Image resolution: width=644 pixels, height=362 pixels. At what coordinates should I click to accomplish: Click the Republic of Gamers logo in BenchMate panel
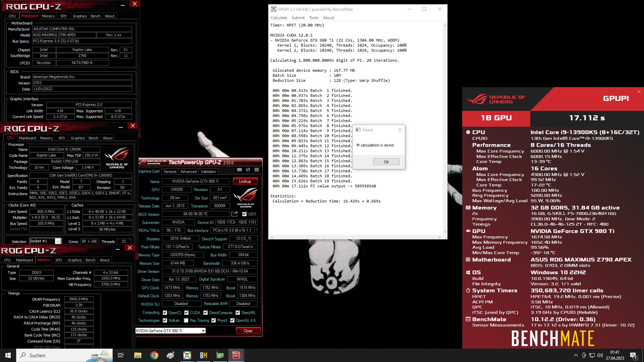496,99
